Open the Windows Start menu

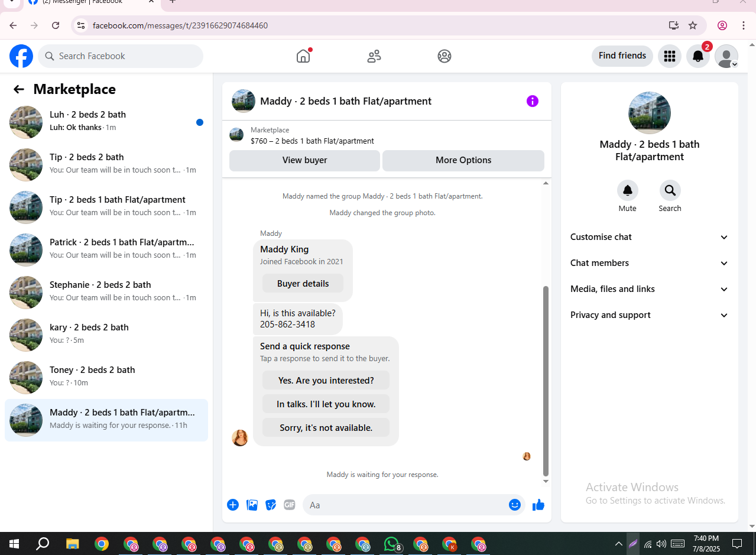[x=14, y=544]
